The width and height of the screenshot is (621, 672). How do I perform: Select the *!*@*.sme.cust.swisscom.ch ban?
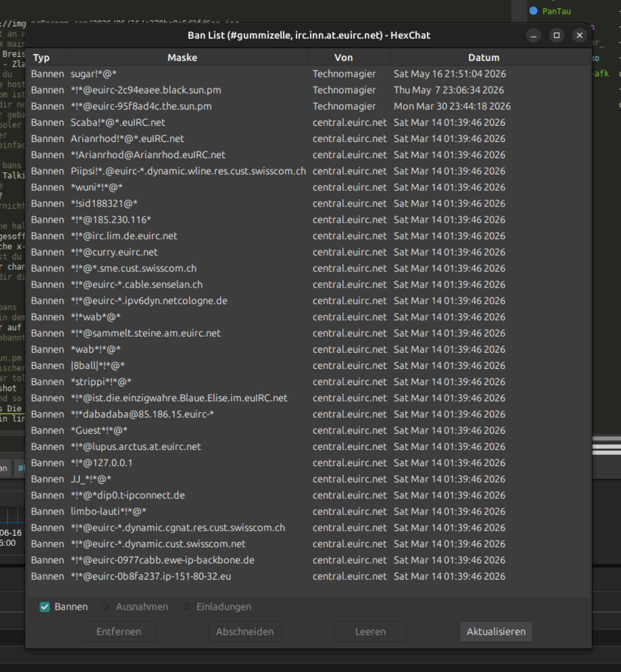tap(133, 268)
